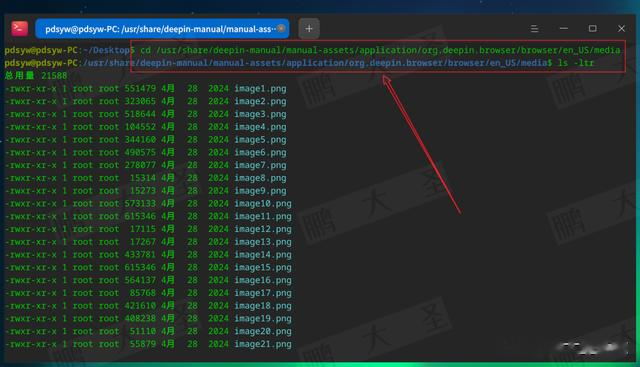Image resolution: width=640 pixels, height=367 pixels.
Task: Click the 总用量 21588 summary line
Action: click(x=36, y=76)
